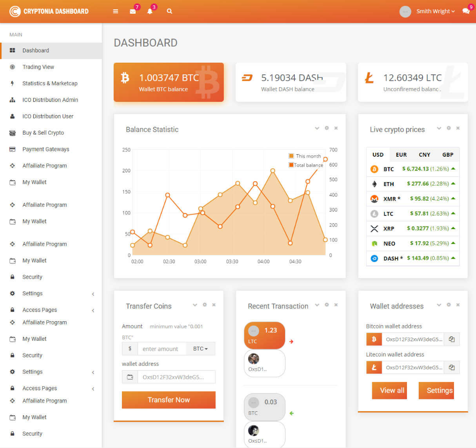Click the Smith Wright avatar
476x448 pixels.
point(405,12)
